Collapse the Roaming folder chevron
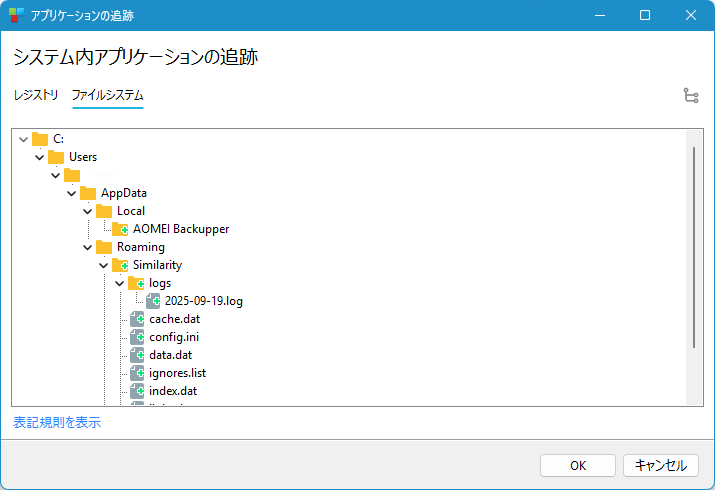Screen dimensions: 715x490 [87, 247]
